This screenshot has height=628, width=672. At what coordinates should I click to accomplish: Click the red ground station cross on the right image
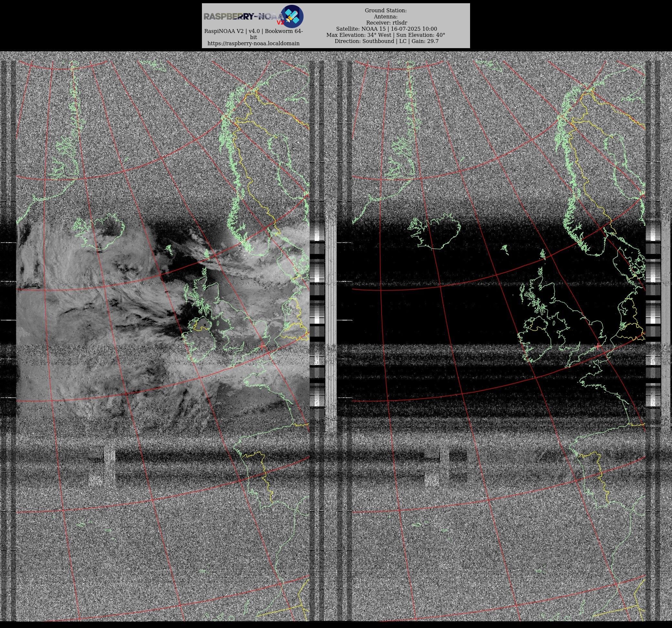coord(598,346)
